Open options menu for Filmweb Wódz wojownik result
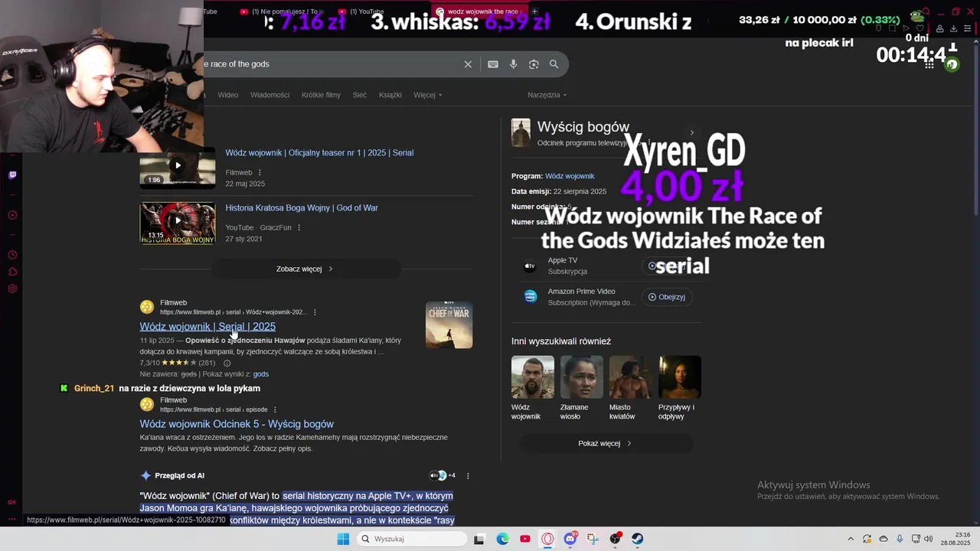Screen dimensions: 980x551 [x=315, y=312]
